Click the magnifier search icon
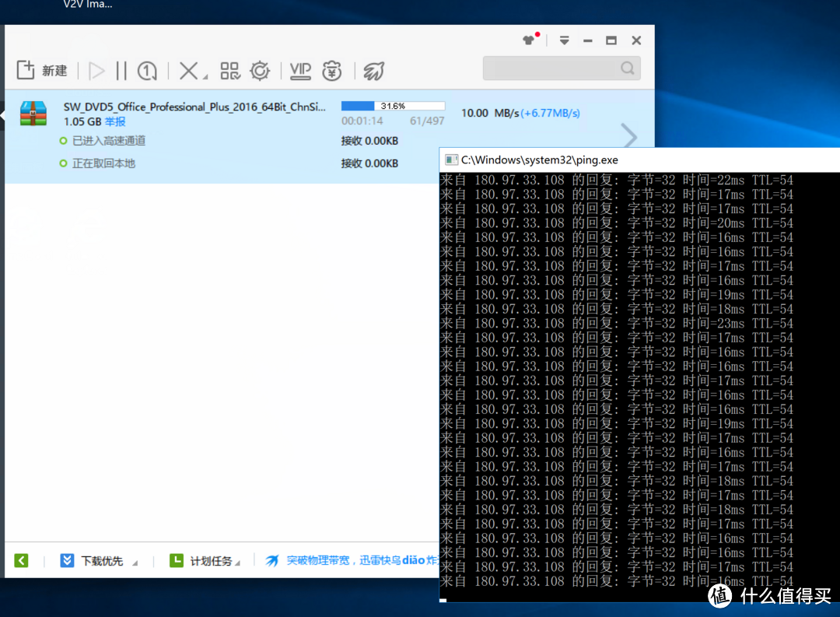Viewport: 840px width, 617px height. [628, 68]
